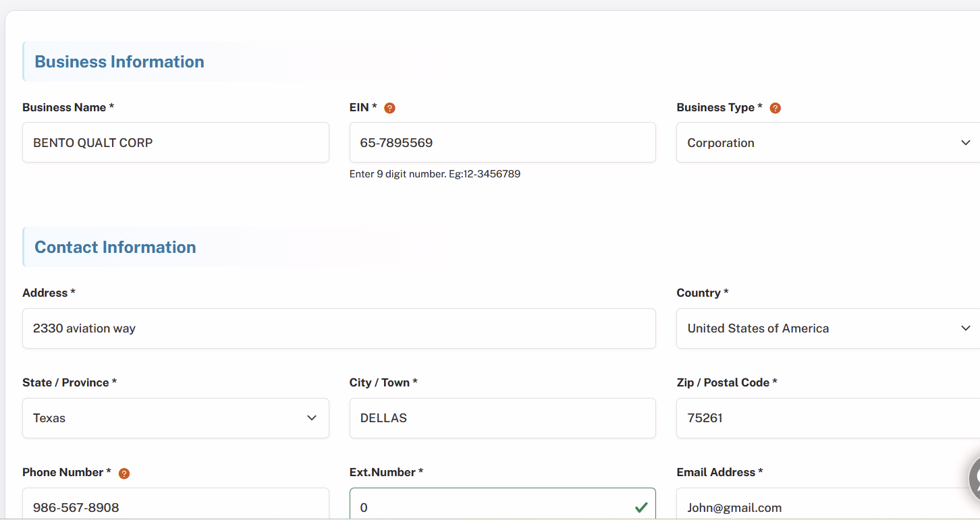Screen dimensions: 980x520
Task: Click the Zip / Postal Code field
Action: tap(828, 418)
